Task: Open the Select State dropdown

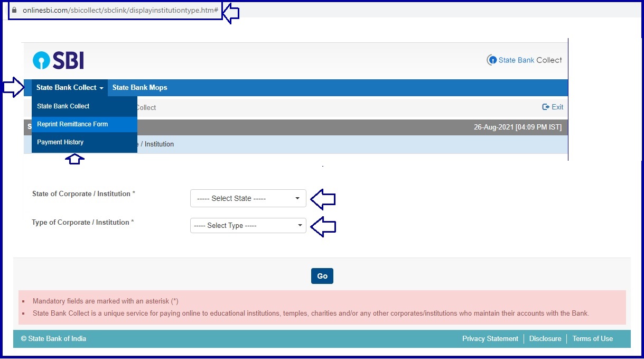Action: coord(248,198)
